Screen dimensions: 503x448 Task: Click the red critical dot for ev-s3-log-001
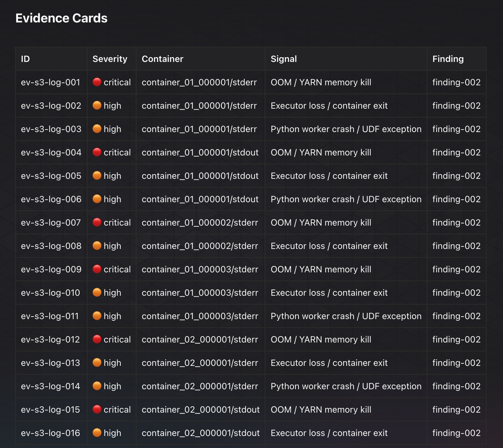[97, 82]
